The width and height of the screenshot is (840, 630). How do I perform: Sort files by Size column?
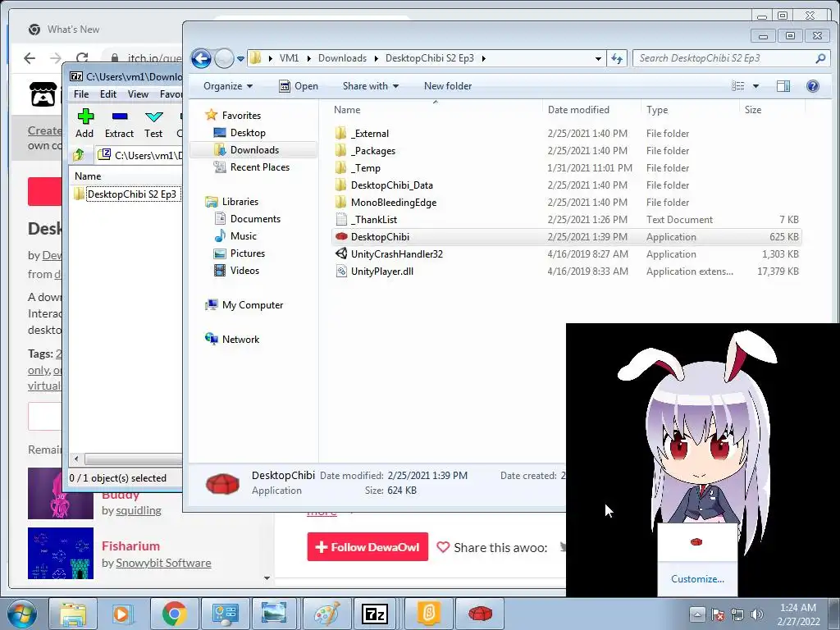tap(771, 110)
